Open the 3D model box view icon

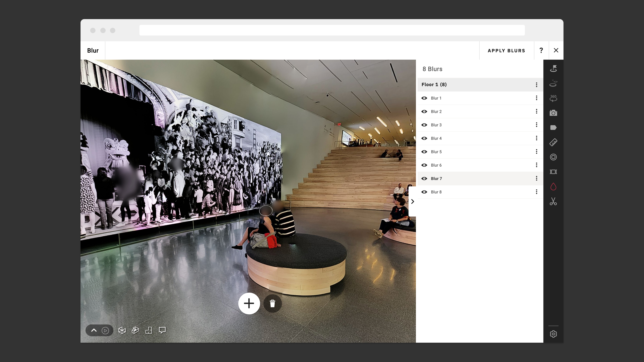pos(135,330)
